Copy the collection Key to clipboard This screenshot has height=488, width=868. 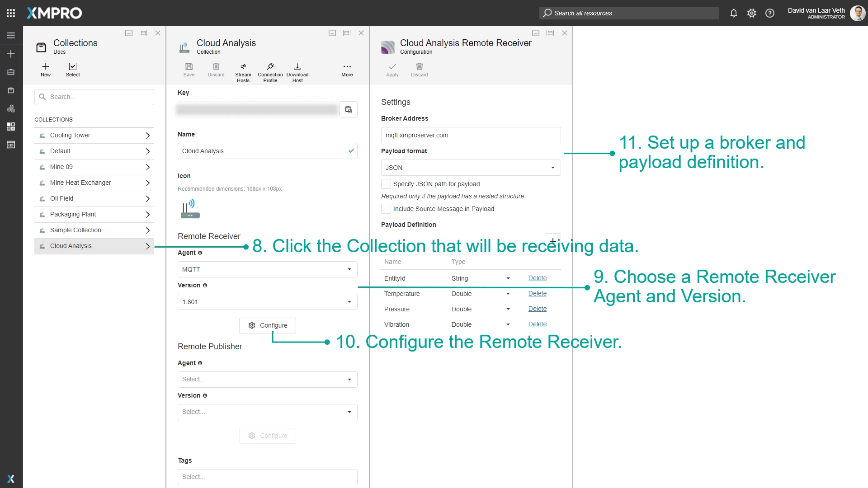(x=348, y=109)
